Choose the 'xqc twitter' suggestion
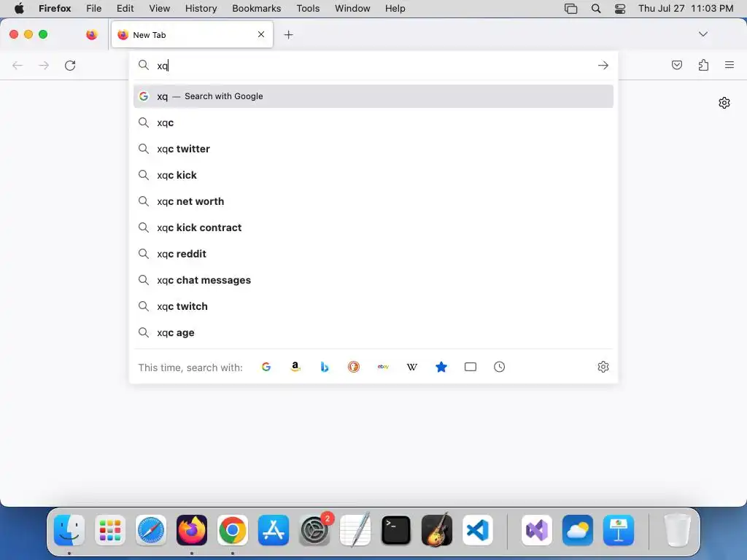 point(373,149)
